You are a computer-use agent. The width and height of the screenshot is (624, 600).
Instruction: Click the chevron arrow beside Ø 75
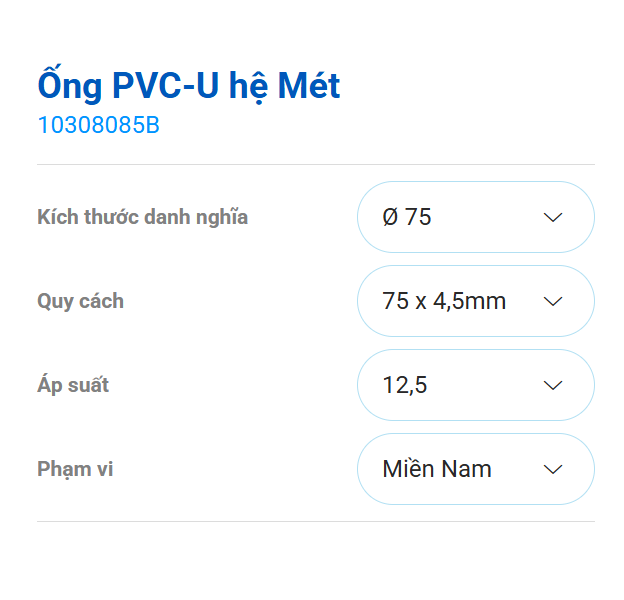click(x=553, y=217)
